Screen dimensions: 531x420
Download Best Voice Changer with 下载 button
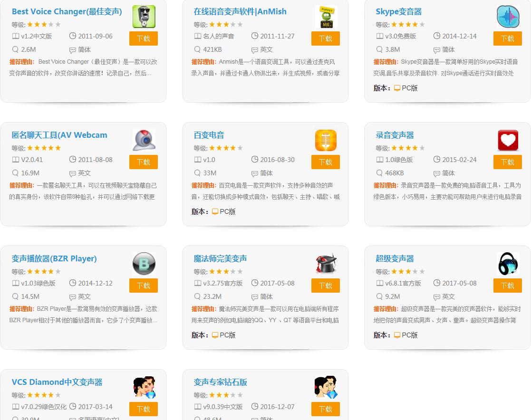click(x=144, y=38)
